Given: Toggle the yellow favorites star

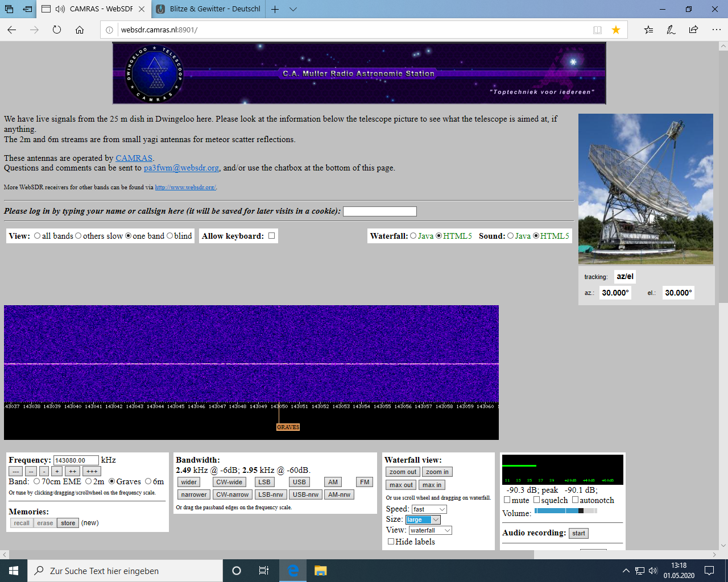Looking at the screenshot, I should (616, 30).
